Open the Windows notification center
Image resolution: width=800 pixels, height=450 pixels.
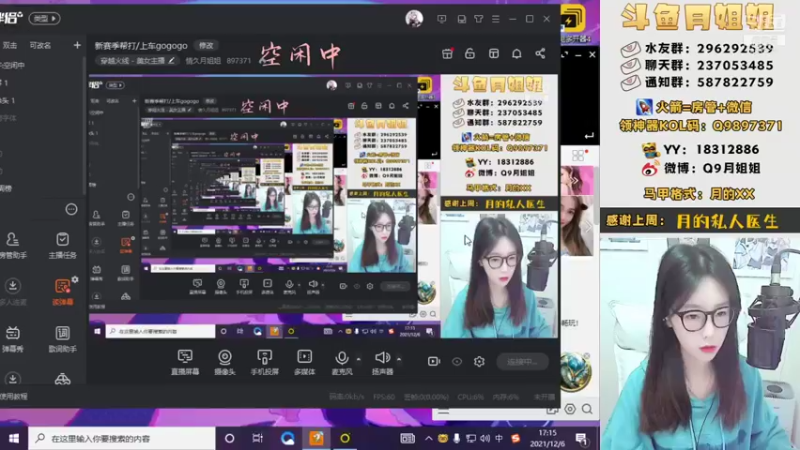click(x=581, y=438)
